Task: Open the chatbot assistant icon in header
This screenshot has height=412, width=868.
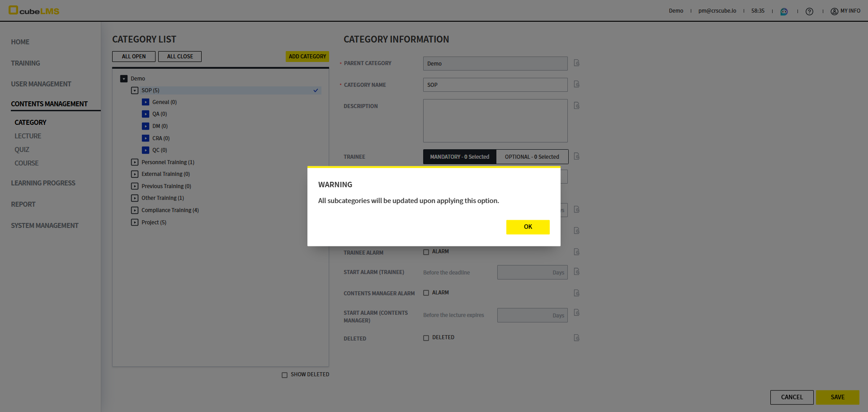Action: pyautogui.click(x=784, y=11)
